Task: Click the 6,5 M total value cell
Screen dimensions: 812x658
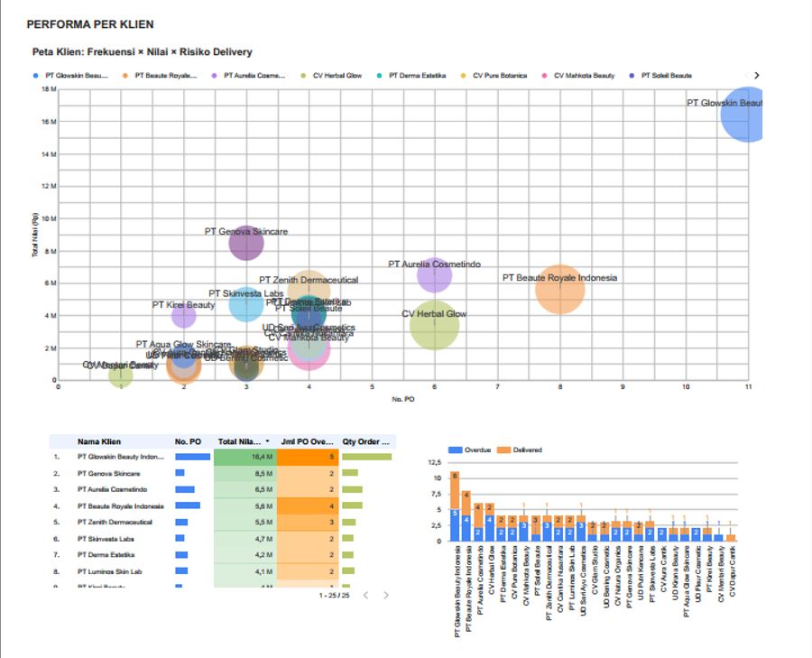Action: point(245,489)
